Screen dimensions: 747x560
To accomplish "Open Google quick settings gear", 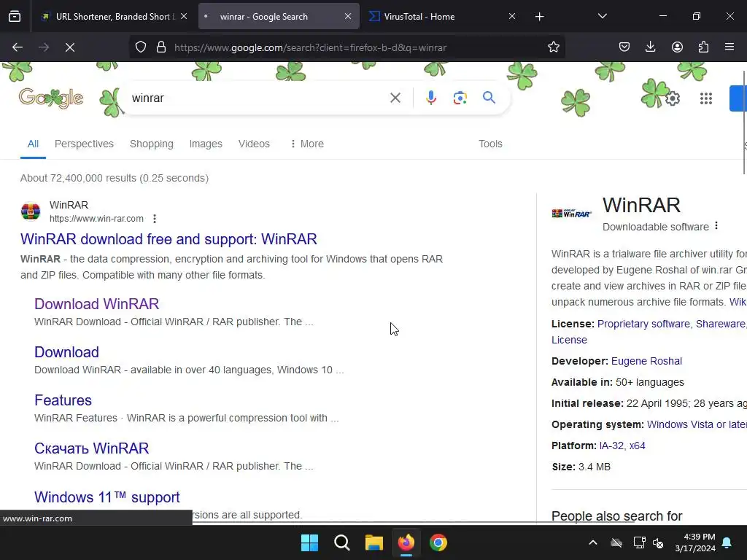I will tap(672, 98).
